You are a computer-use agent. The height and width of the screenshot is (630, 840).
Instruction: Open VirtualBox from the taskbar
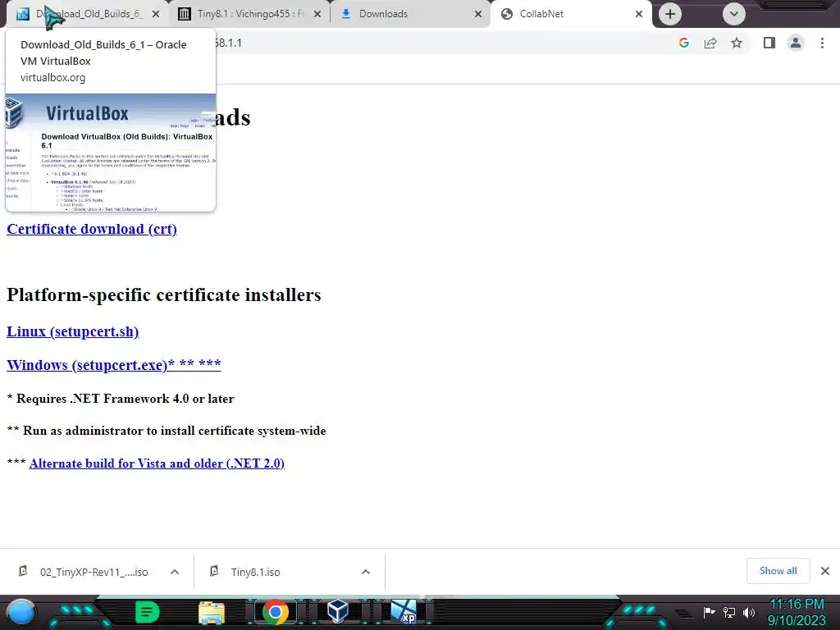click(339, 612)
